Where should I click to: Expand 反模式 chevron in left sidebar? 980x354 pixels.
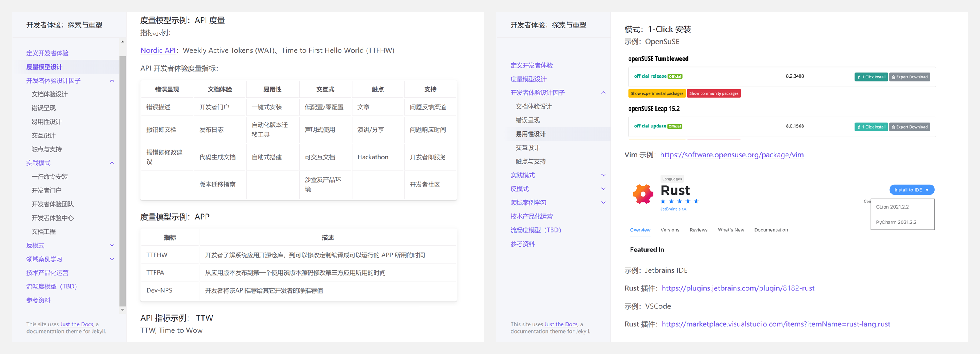(x=112, y=245)
